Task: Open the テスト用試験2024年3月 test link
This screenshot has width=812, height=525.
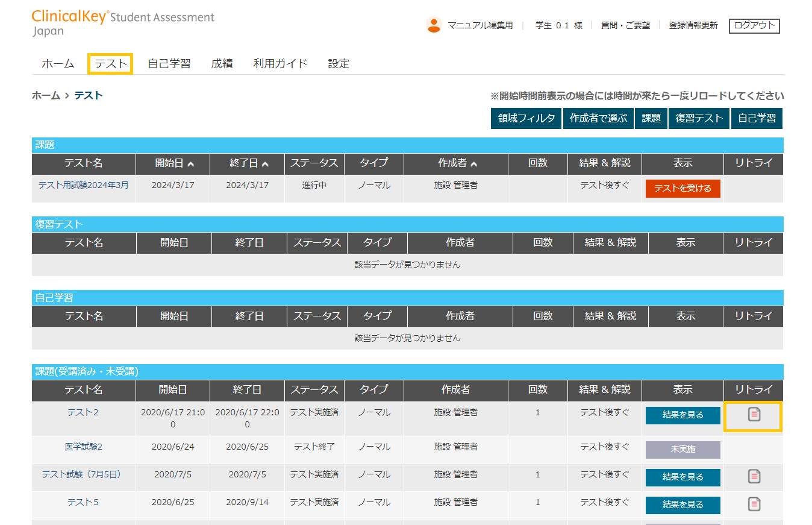Action: tap(83, 185)
